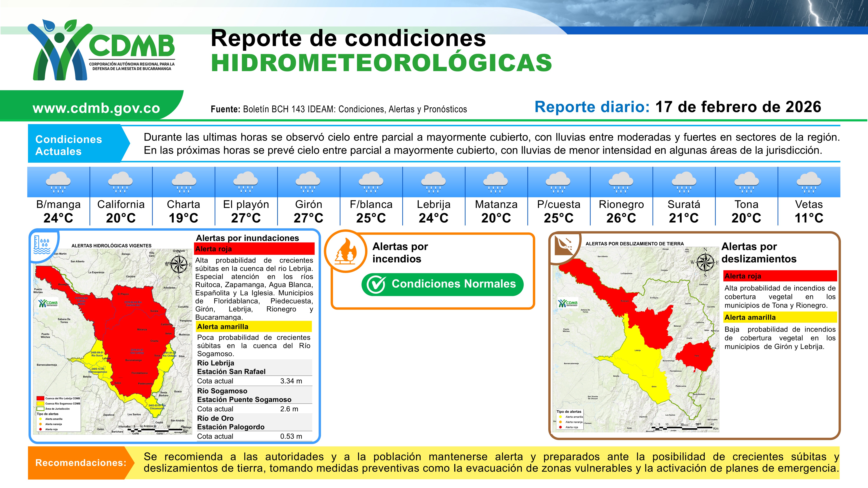Click the green checkmark in Condiciones Normales
This screenshot has width=868, height=488.
[376, 285]
